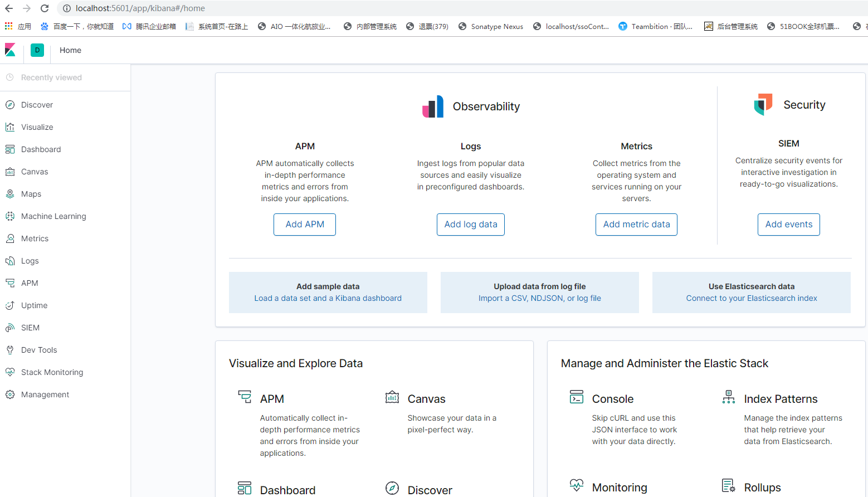Click the APM icon in Visualize section

tap(245, 397)
